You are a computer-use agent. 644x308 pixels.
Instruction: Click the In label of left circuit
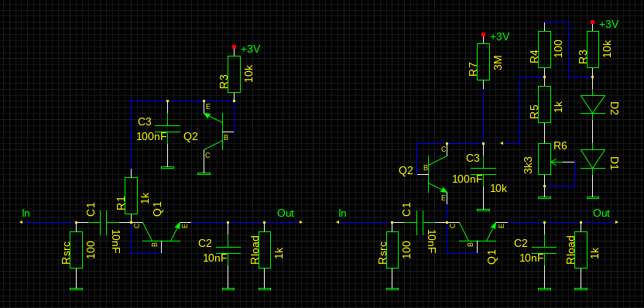26,213
